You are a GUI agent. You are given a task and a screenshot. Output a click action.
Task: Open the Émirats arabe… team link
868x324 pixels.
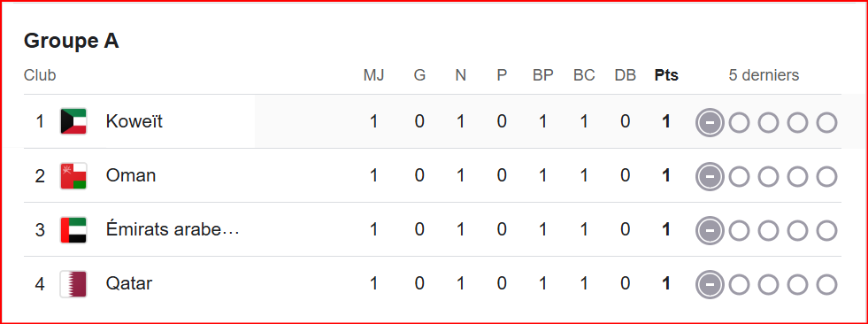[173, 229]
